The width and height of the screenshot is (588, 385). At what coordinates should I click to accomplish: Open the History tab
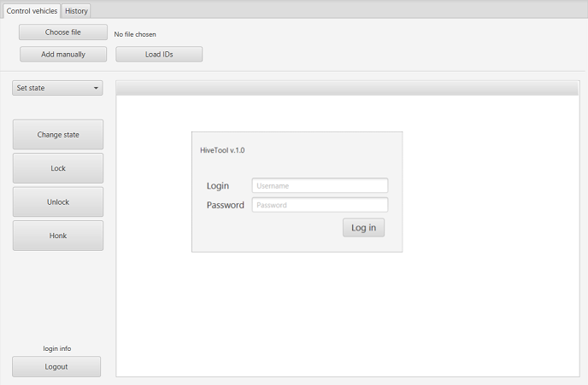(x=76, y=10)
